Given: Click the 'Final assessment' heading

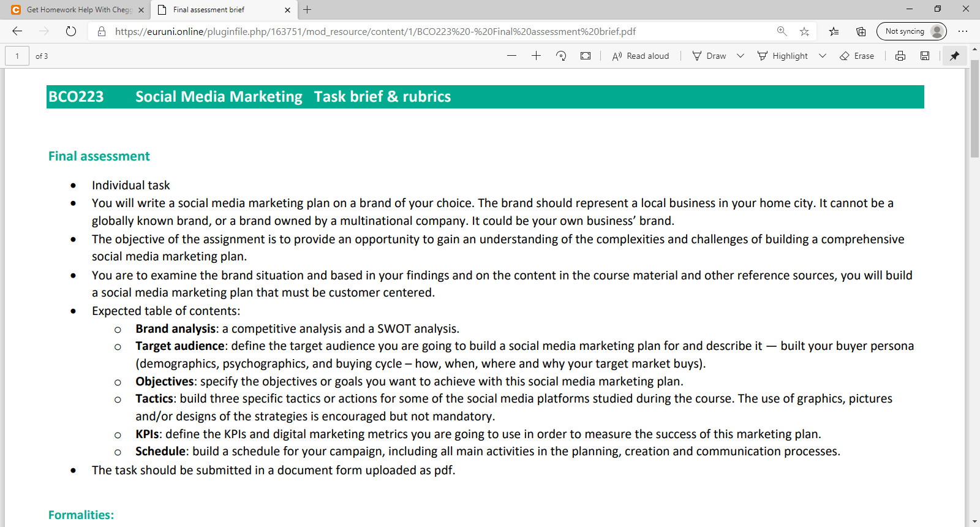Looking at the screenshot, I should coord(99,156).
